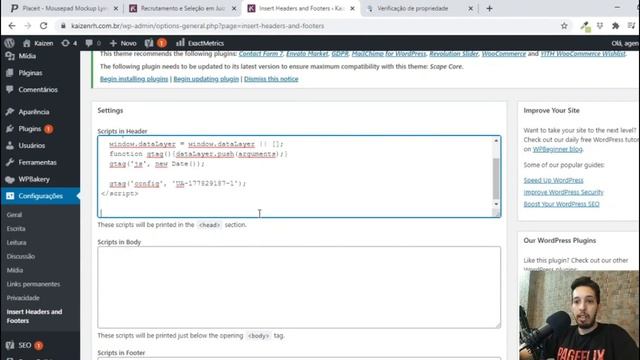Screen dimensions: 640x360
Task: Open a new browser tab with the plus
Action: point(489,8)
